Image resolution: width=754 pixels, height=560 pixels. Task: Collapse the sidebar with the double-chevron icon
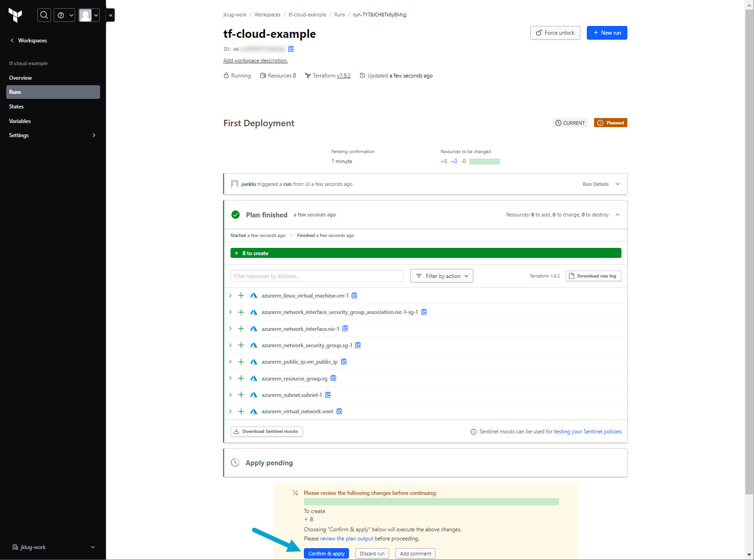click(x=110, y=15)
